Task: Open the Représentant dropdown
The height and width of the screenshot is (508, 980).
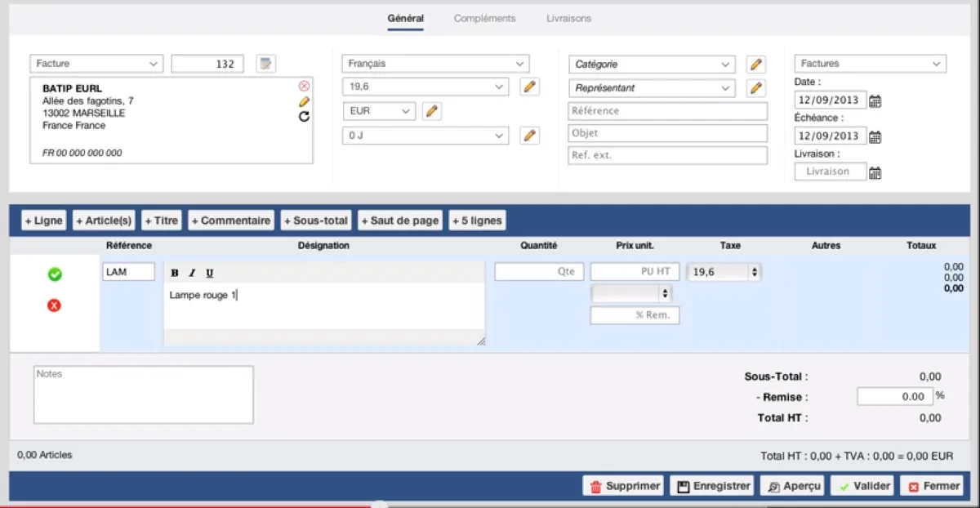Action: pyautogui.click(x=652, y=88)
